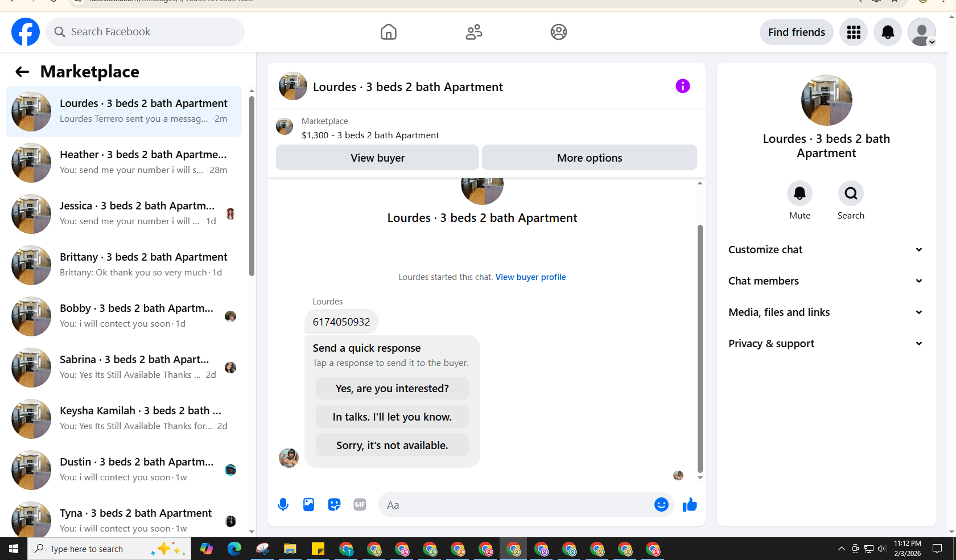Viewport: 956px width, 560px height.
Task: Open the Groups icon in top navigation
Action: [559, 32]
